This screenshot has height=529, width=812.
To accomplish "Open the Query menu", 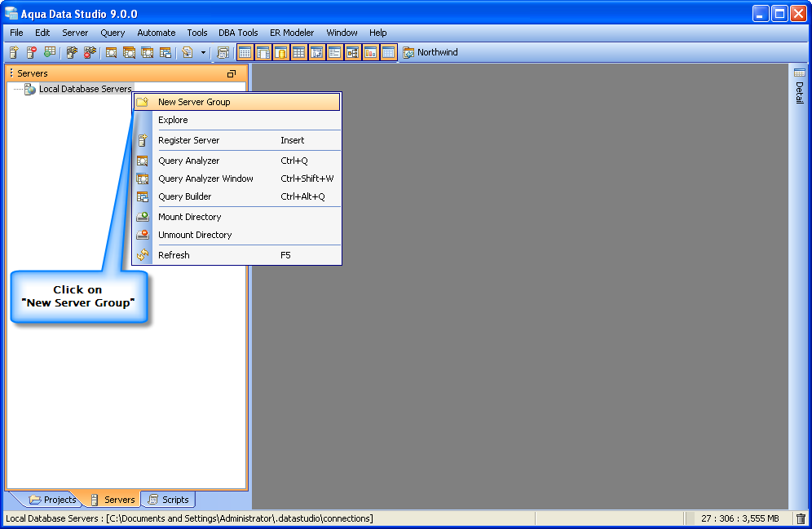I will tap(113, 33).
